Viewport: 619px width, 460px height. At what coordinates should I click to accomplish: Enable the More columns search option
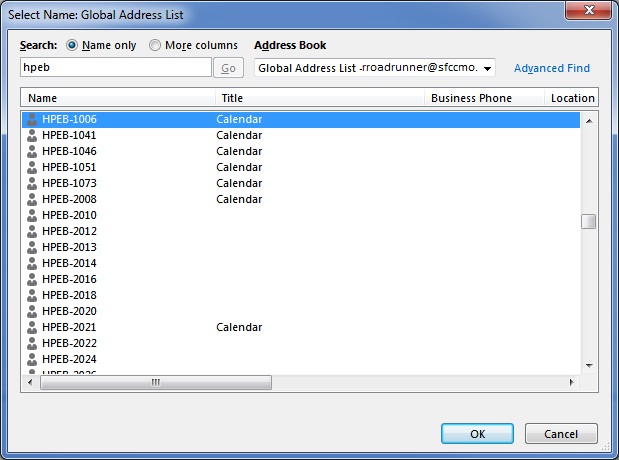(x=155, y=45)
